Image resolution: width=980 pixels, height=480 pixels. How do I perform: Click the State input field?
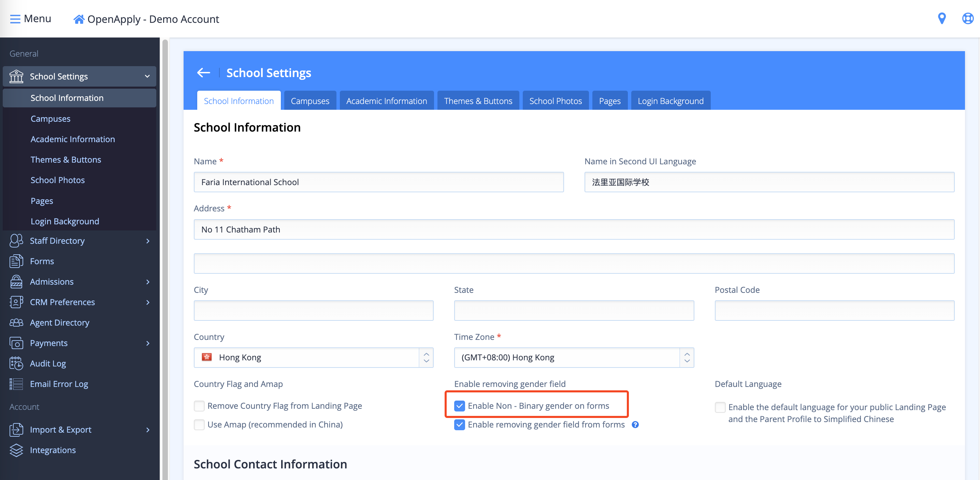click(574, 311)
